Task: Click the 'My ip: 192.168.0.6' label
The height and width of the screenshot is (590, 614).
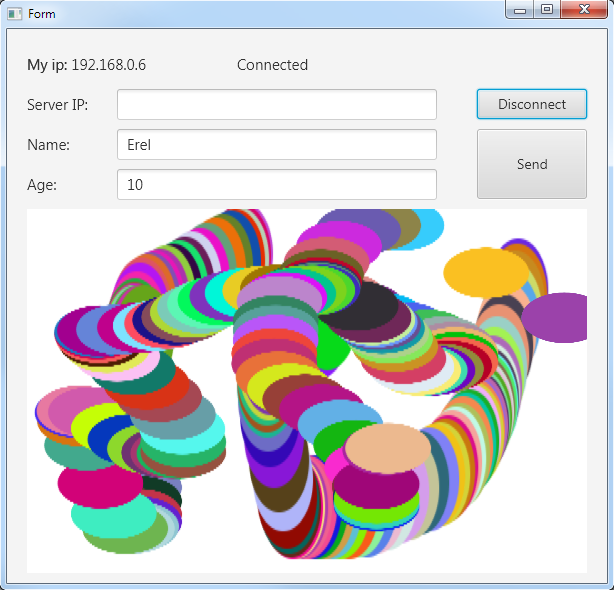Action: tap(86, 65)
